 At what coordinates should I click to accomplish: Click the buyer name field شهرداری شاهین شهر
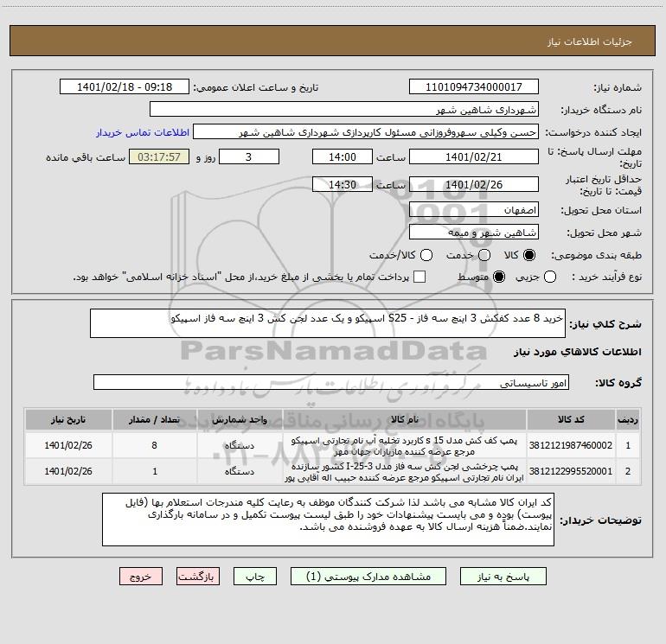[344, 109]
